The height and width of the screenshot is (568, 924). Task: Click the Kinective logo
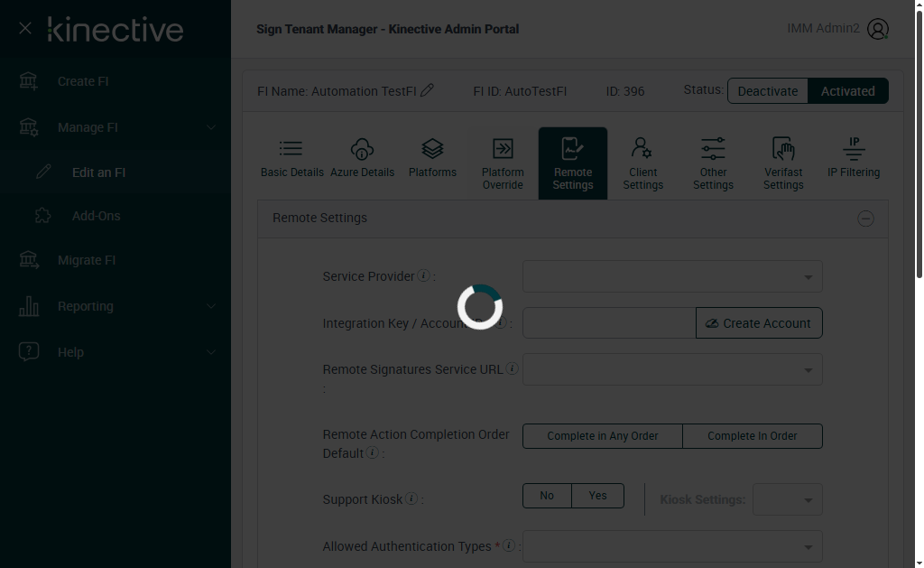tap(115, 30)
